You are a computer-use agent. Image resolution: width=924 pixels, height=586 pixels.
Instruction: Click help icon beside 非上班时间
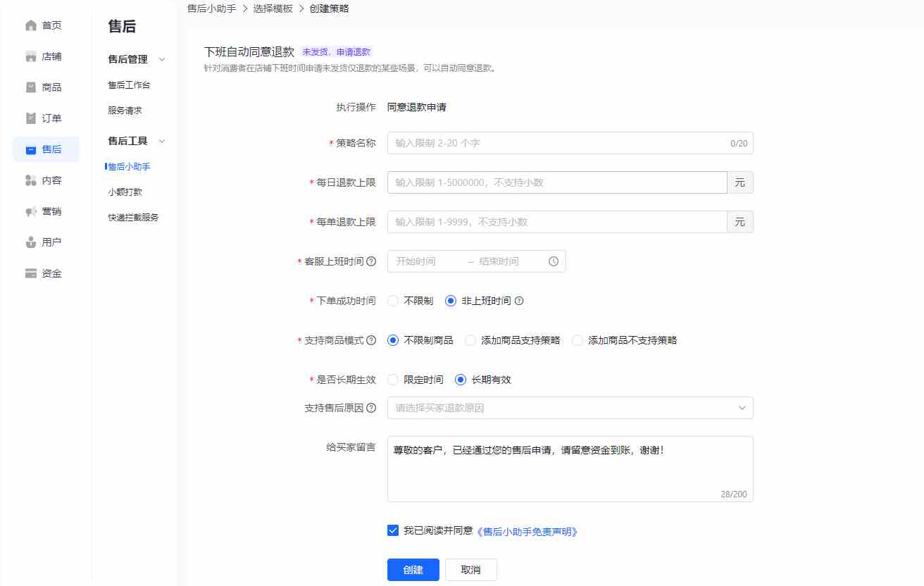pyautogui.click(x=519, y=301)
